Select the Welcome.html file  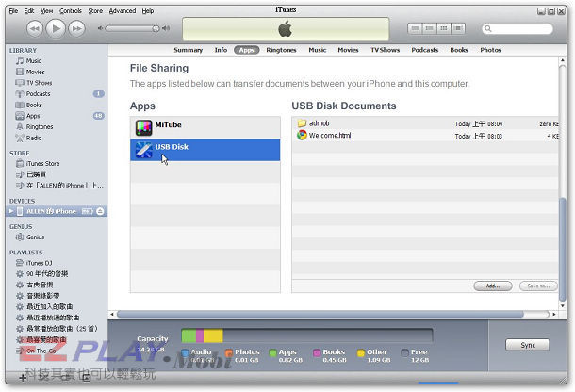(330, 136)
